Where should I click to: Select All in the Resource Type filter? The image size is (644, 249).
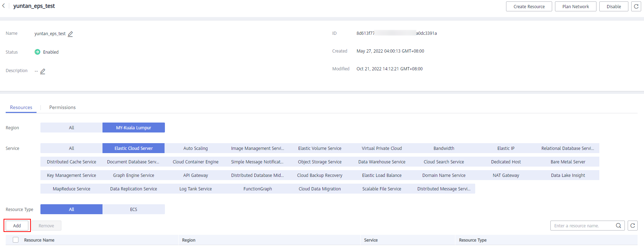coord(71,209)
